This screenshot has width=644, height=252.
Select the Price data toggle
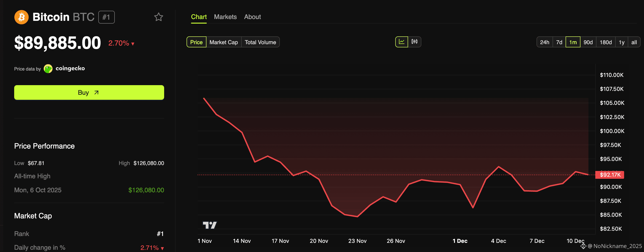196,42
